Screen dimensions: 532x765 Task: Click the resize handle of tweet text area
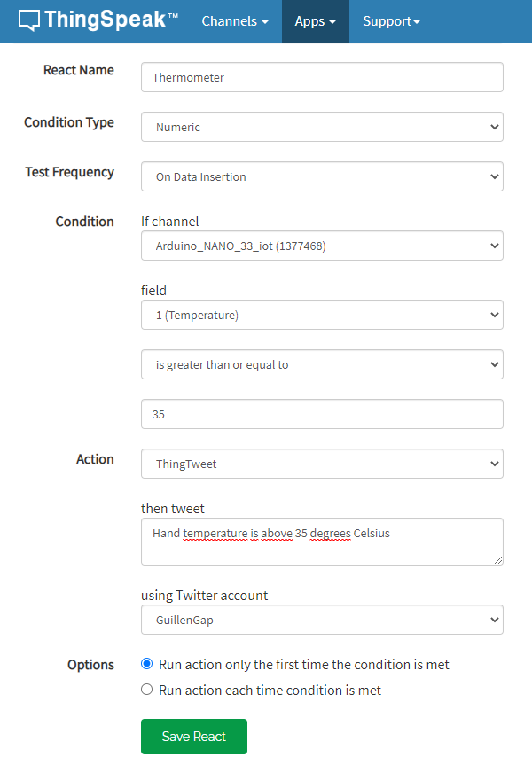498,560
